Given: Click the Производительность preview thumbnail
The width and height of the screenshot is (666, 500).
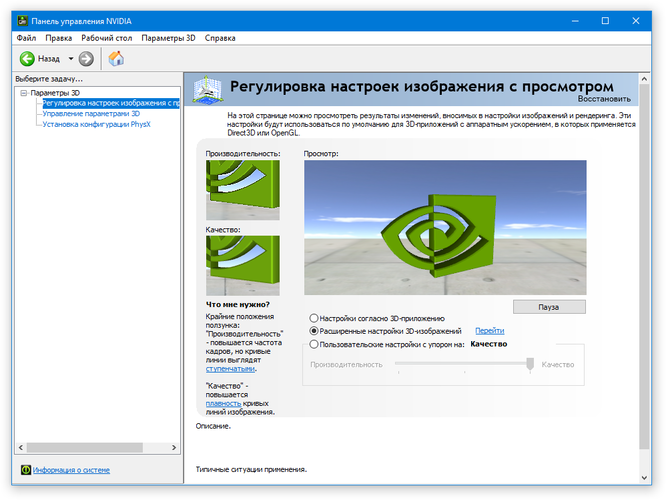Looking at the screenshot, I should 243,190.
